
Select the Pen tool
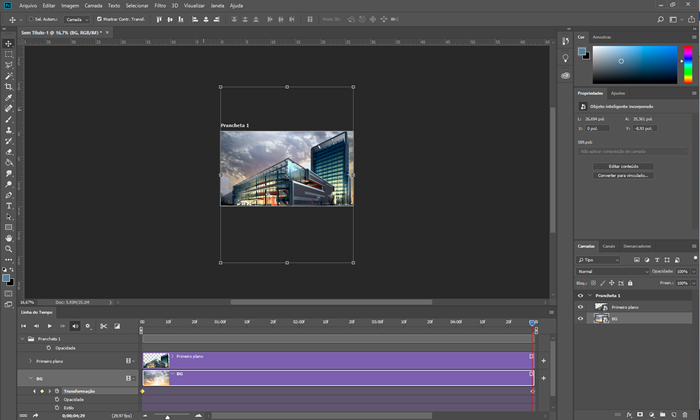[x=8, y=195]
